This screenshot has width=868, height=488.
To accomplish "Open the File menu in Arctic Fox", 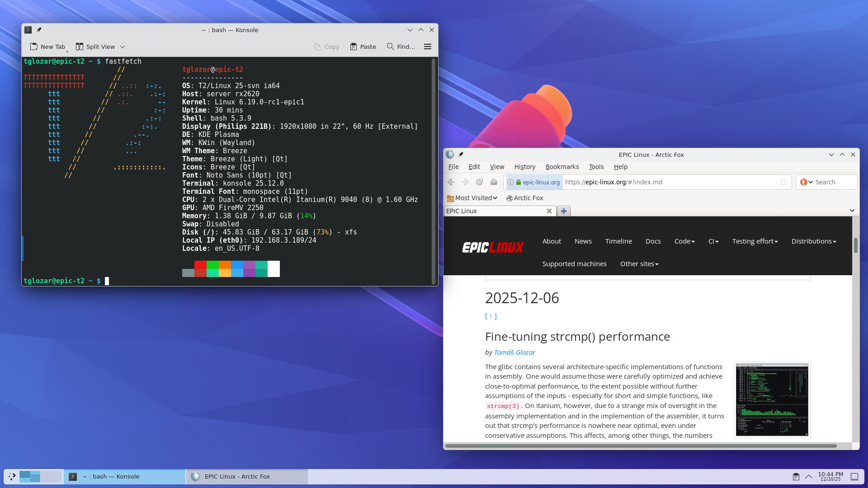I will (453, 167).
